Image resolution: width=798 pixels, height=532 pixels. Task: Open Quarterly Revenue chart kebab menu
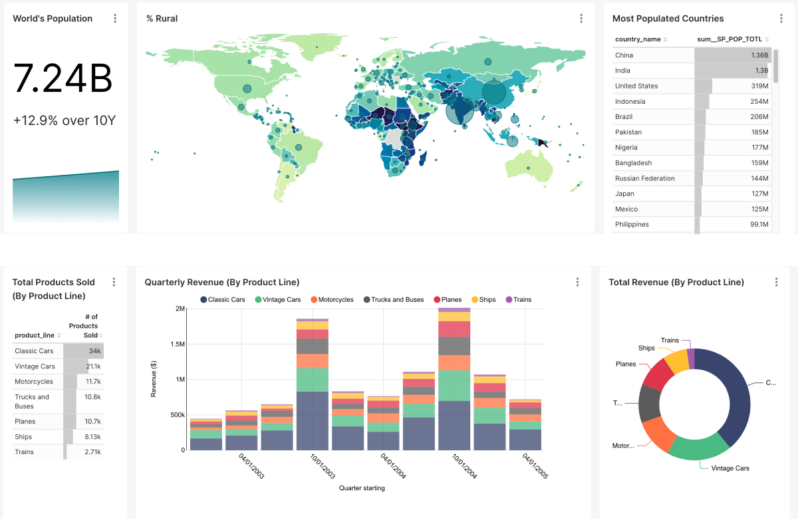point(577,282)
